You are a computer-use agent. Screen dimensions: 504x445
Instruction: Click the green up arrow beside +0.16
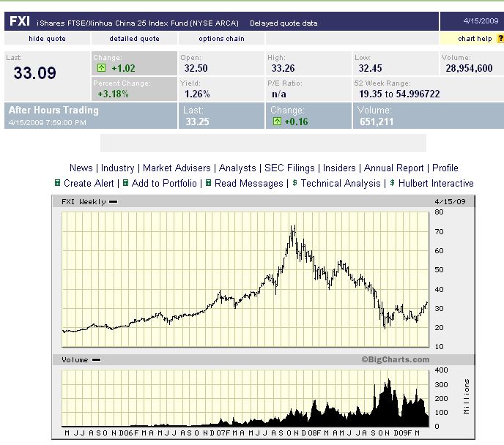pos(277,121)
